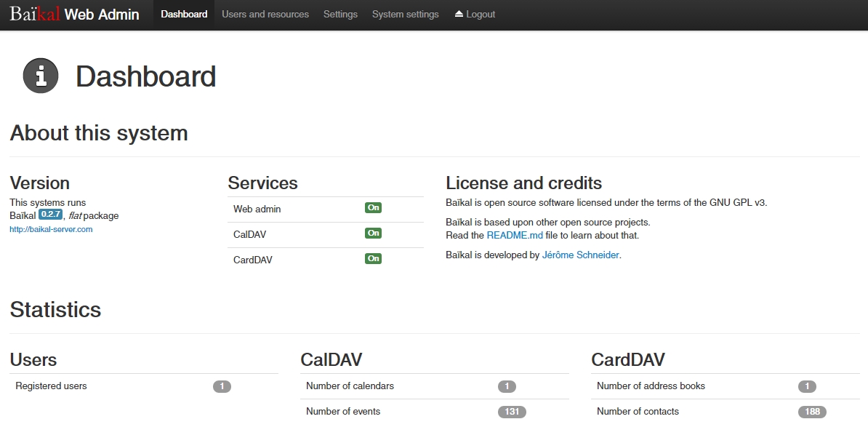Click the Web admin On badge

coord(373,208)
